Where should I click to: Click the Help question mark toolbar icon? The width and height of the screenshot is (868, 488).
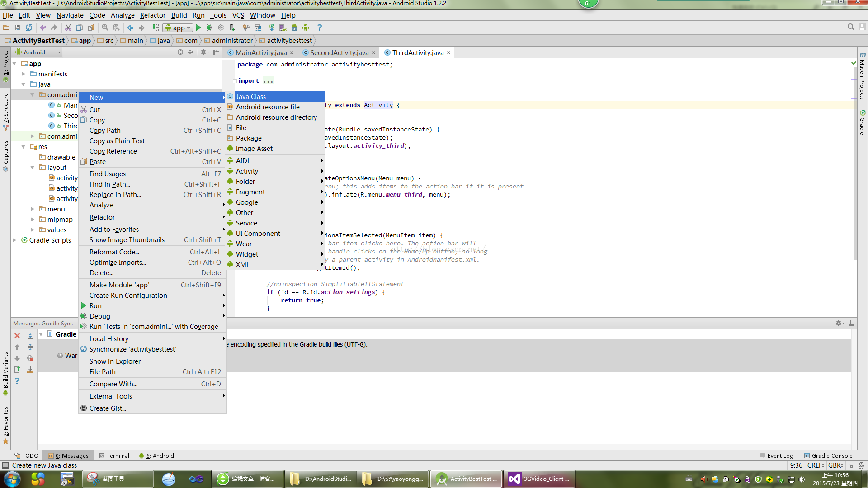pyautogui.click(x=320, y=28)
